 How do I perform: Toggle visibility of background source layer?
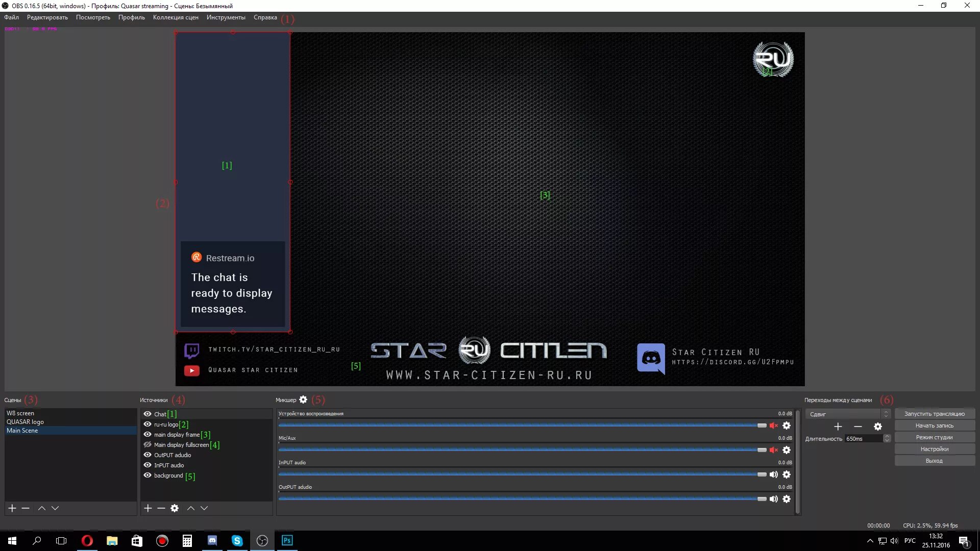coord(146,475)
